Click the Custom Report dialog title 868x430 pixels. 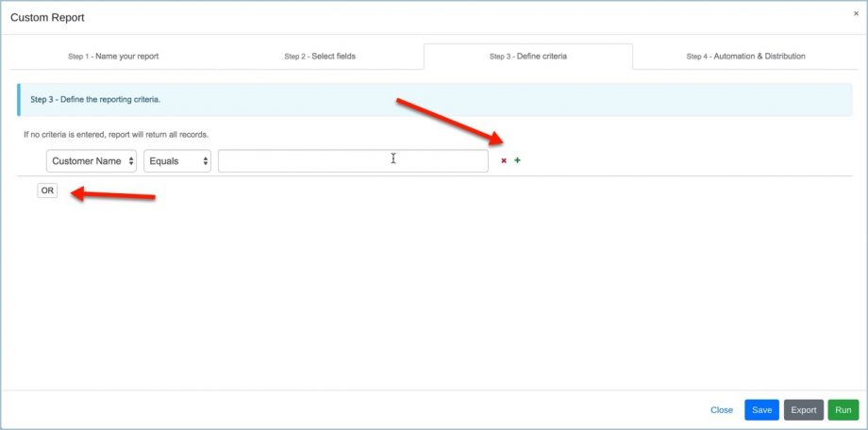(47, 18)
